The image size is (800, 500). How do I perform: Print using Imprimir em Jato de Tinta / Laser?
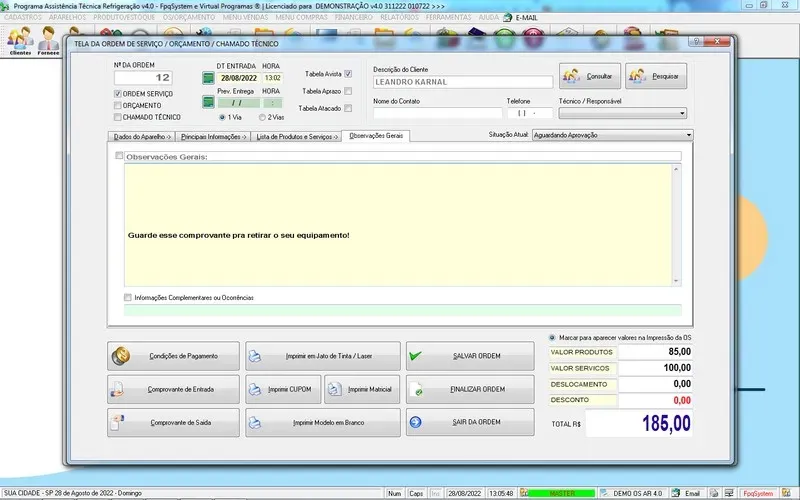click(x=322, y=356)
